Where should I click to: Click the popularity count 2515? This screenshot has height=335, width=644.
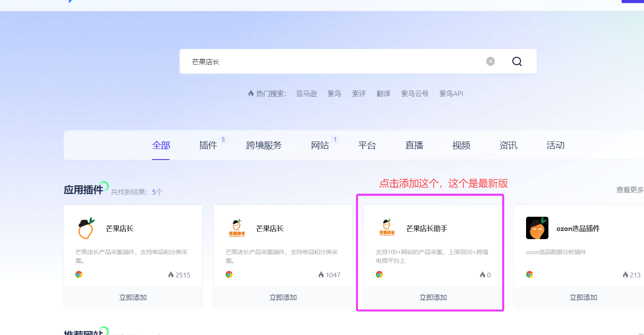[x=183, y=275]
